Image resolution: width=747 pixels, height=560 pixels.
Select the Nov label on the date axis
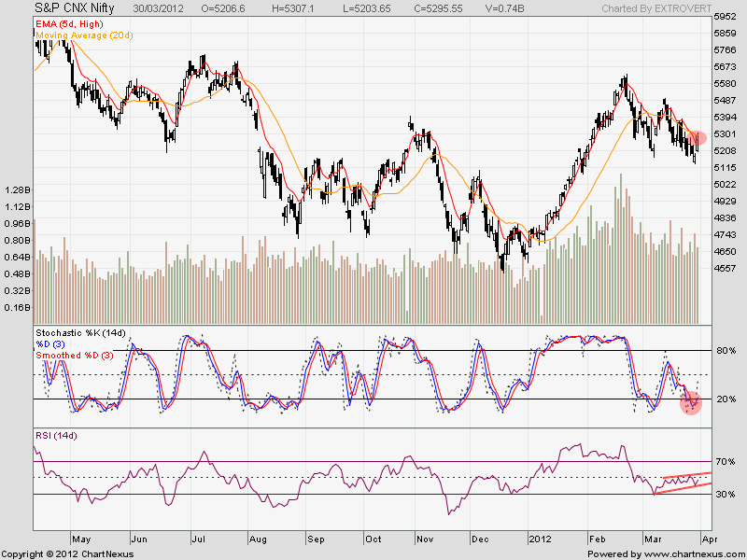tap(426, 539)
